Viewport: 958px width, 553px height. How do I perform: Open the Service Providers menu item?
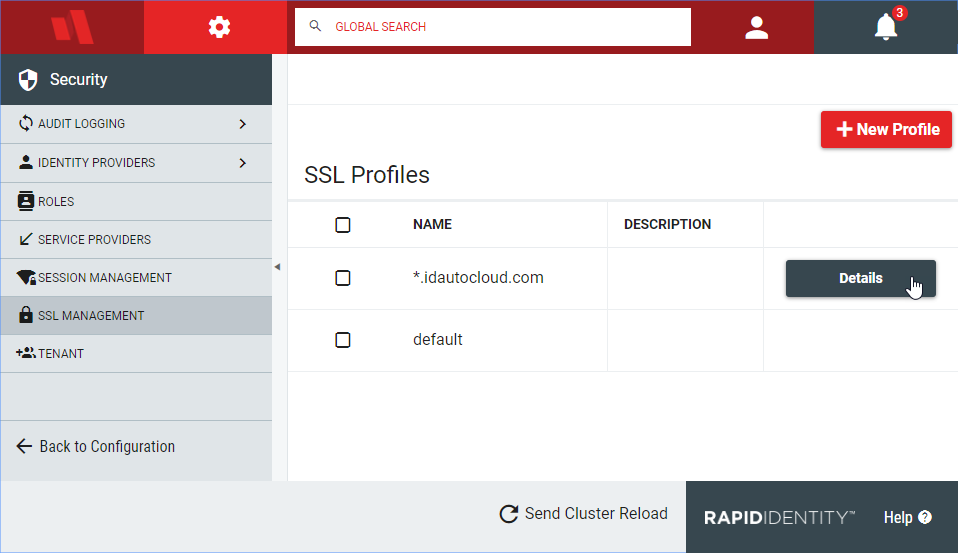point(136,240)
